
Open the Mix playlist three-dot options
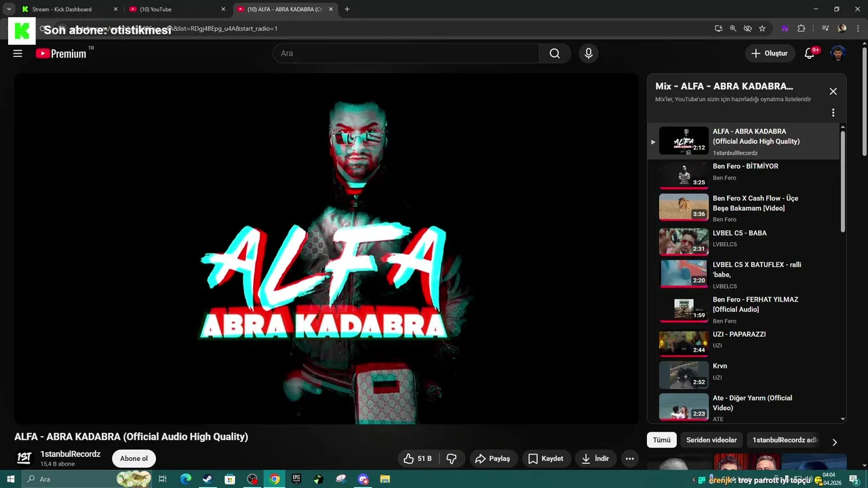(x=833, y=113)
